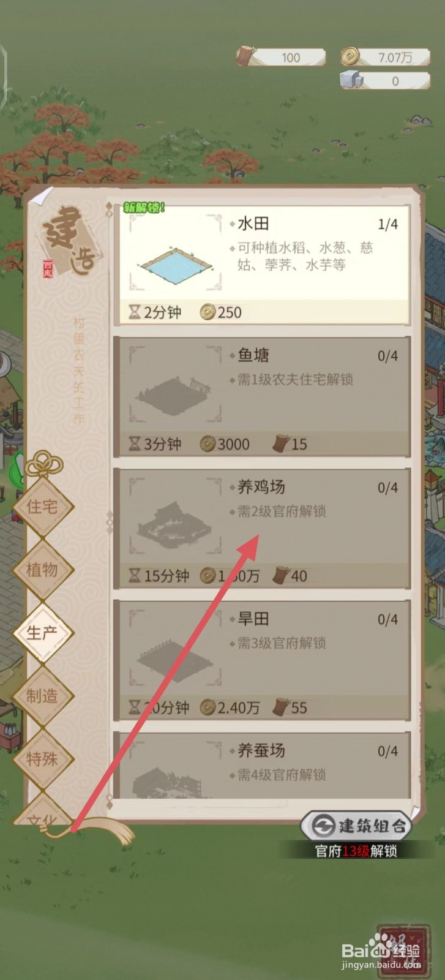Tap the 旱田 dry field building icon
The height and width of the screenshot is (980, 445).
pyautogui.click(x=176, y=647)
